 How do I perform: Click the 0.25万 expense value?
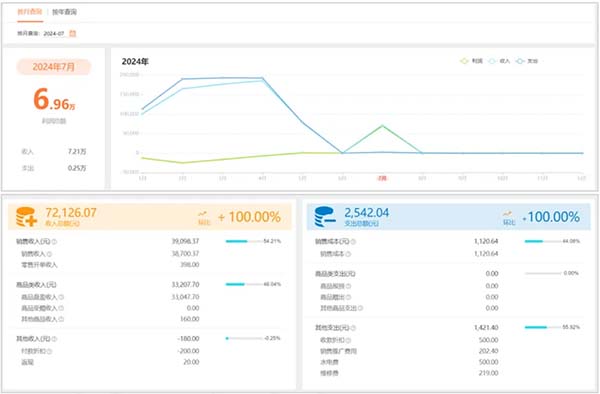pyautogui.click(x=77, y=168)
